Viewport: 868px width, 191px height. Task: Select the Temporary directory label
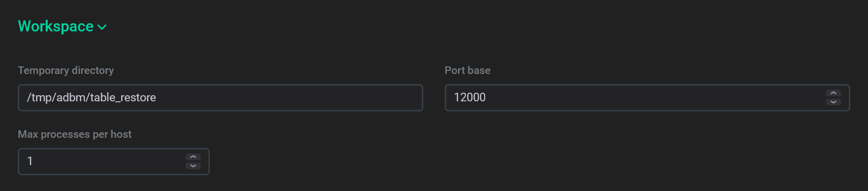click(x=66, y=70)
